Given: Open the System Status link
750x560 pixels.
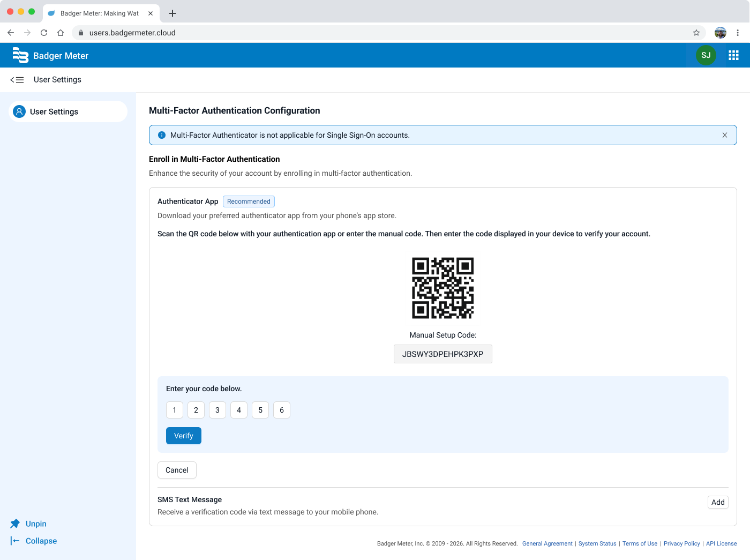Looking at the screenshot, I should pos(597,543).
